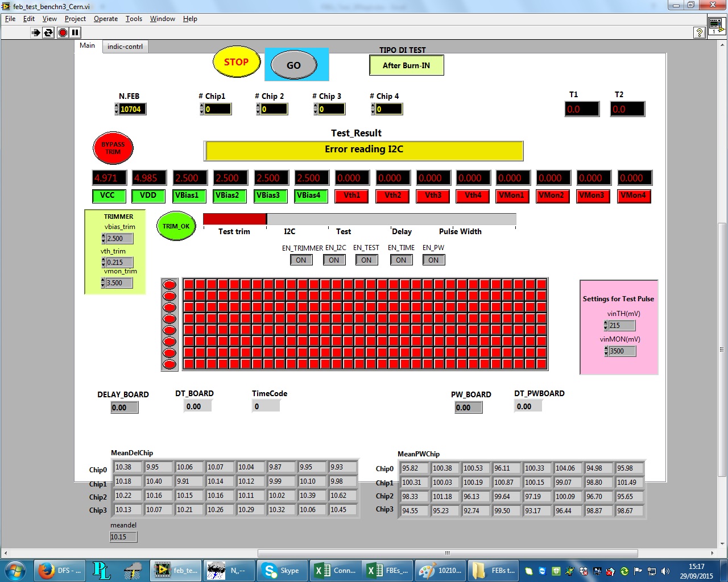
Task: Open the context help question mark icon
Action: (700, 32)
